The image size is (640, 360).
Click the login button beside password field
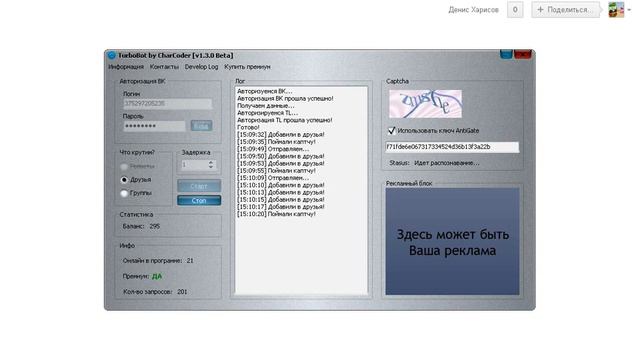[201, 126]
